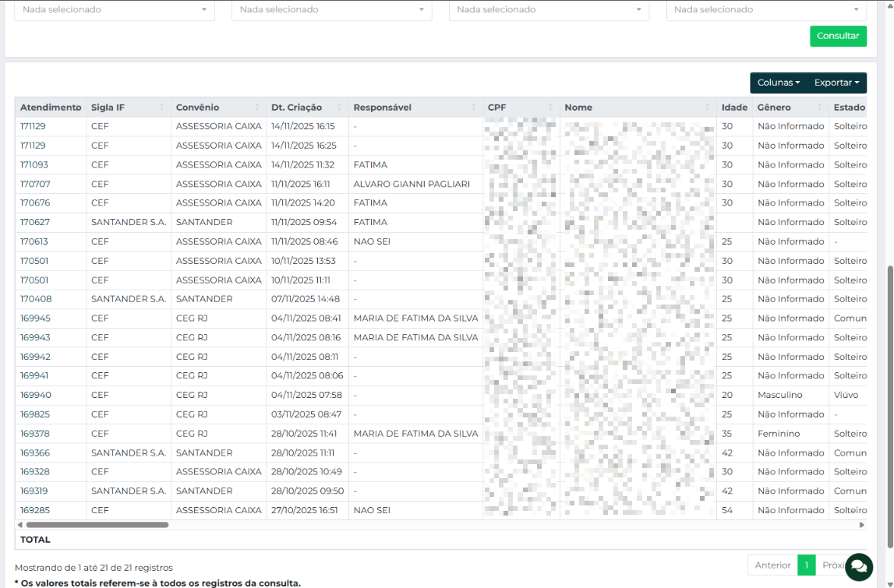Open the chat support bubble
This screenshot has width=894, height=588.
[858, 567]
